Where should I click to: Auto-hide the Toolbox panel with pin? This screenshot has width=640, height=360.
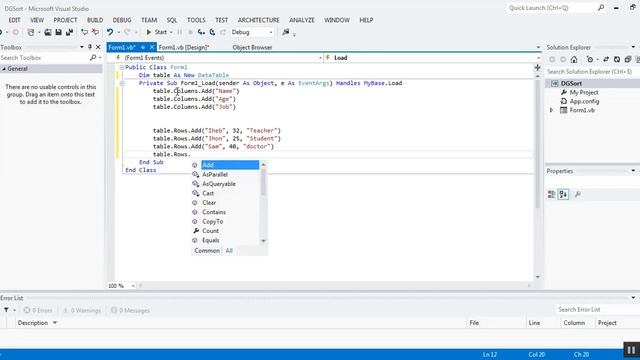pos(90,47)
